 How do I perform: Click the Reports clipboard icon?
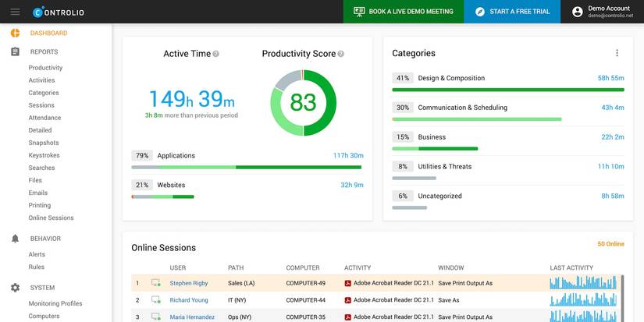click(15, 52)
